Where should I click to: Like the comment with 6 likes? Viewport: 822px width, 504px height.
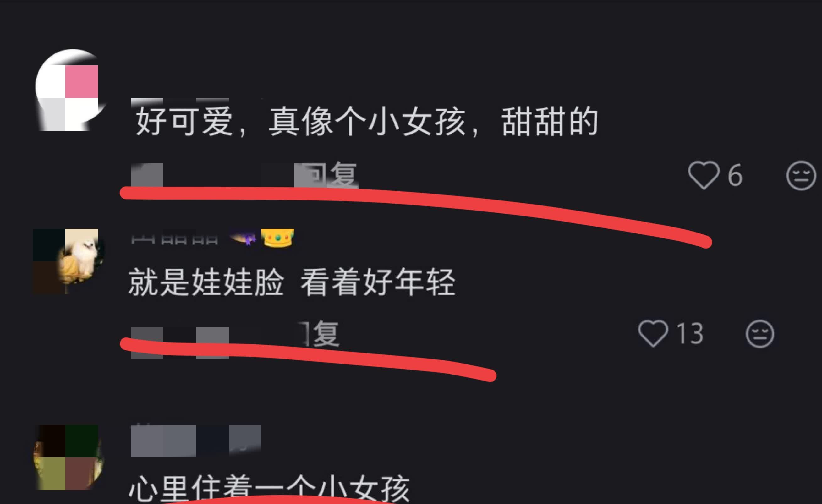point(704,175)
